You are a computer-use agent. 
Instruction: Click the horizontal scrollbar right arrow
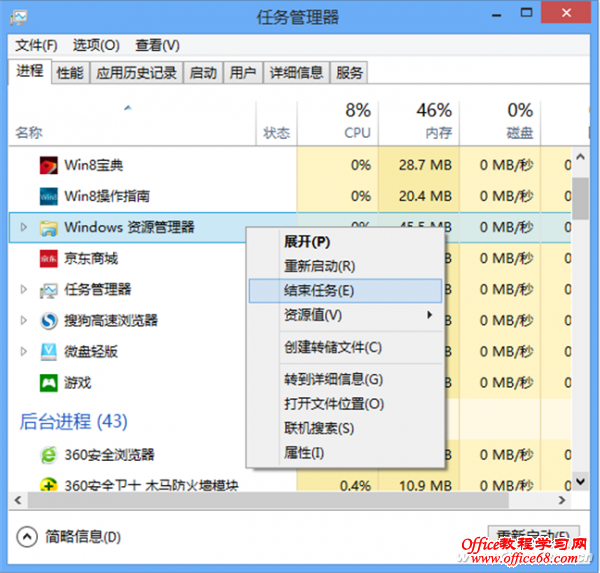(x=562, y=500)
